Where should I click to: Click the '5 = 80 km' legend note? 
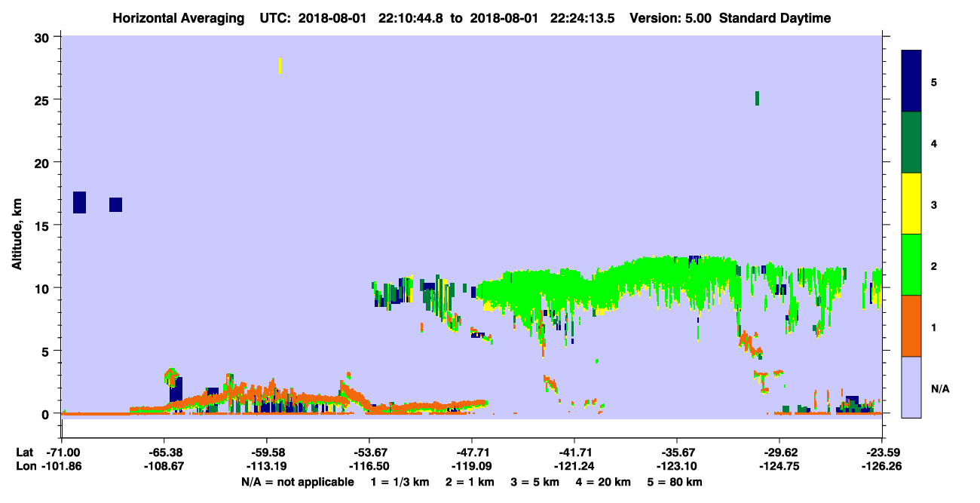[675, 482]
